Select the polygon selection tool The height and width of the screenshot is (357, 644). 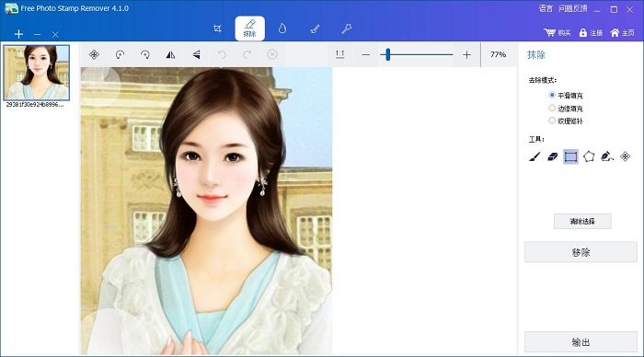click(589, 156)
